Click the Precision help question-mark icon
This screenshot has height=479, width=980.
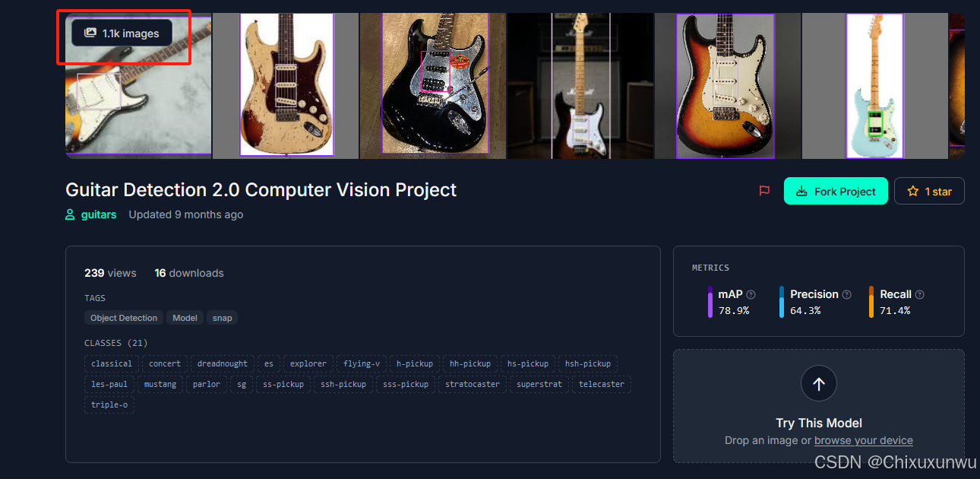(846, 295)
